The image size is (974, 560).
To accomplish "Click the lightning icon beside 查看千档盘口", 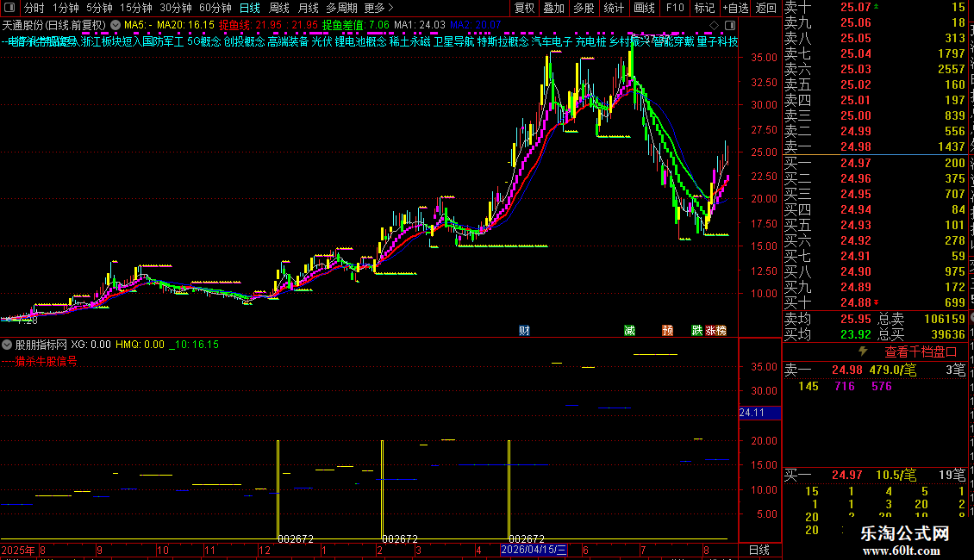I will (863, 352).
